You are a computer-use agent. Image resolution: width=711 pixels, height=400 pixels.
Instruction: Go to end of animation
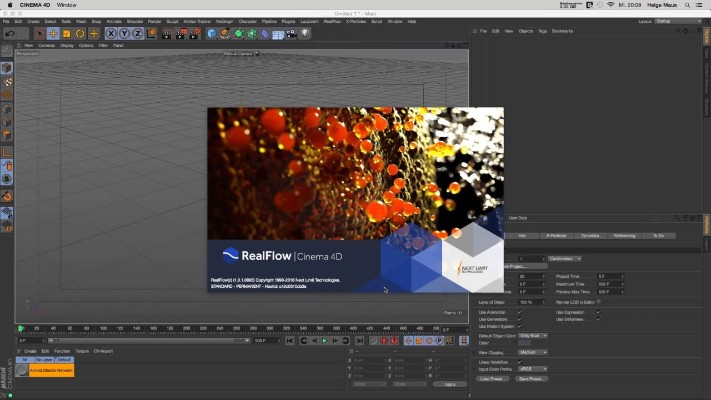[x=359, y=341]
